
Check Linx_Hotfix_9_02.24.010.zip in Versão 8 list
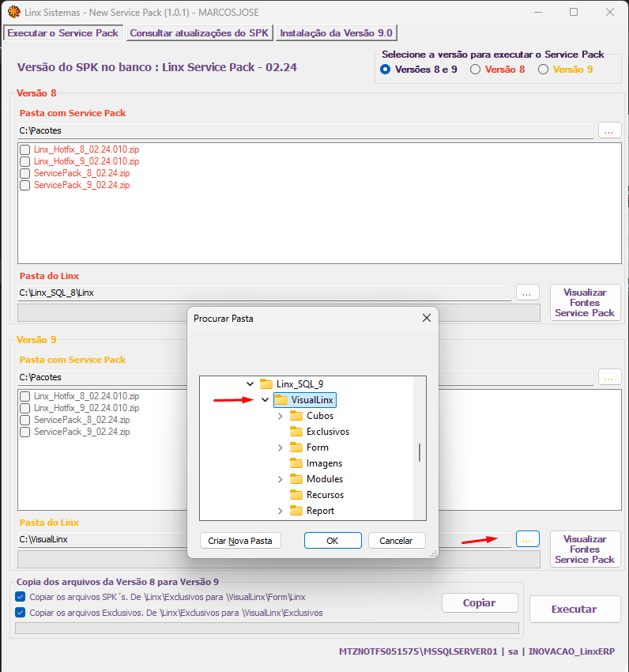(24, 161)
